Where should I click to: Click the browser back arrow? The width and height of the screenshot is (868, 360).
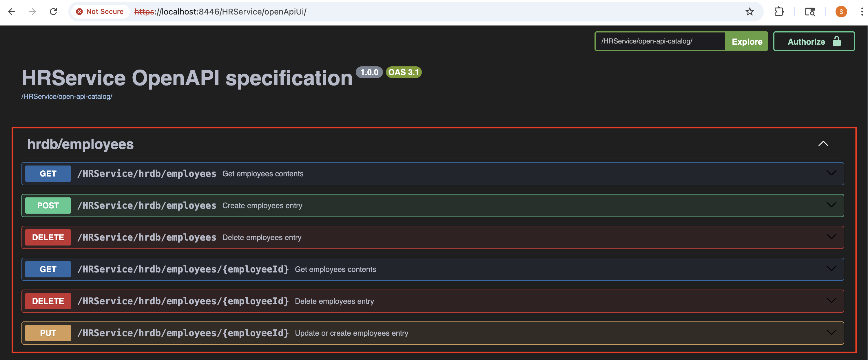point(12,12)
